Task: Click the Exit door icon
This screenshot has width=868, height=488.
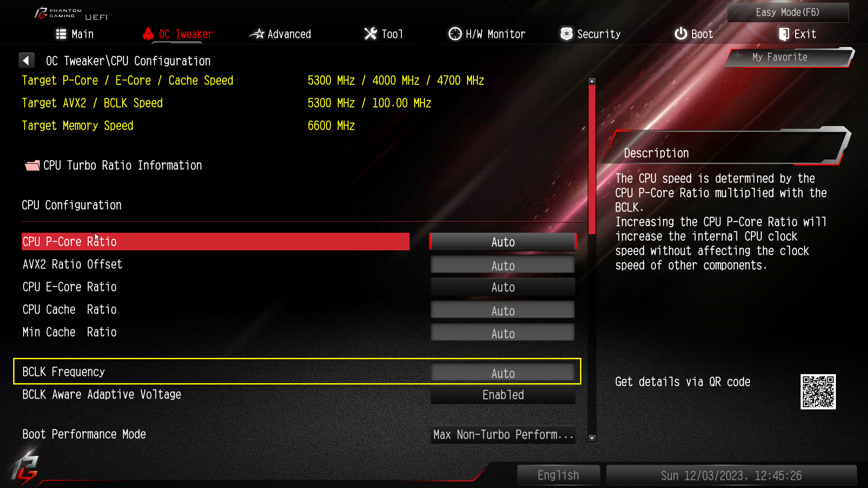Action: (784, 34)
